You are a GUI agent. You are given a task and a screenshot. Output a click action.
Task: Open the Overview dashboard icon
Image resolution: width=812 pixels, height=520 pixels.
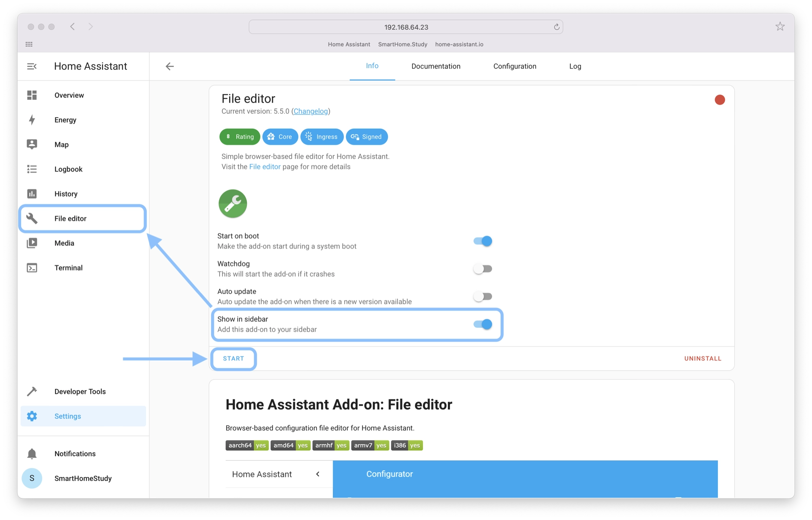[32, 95]
